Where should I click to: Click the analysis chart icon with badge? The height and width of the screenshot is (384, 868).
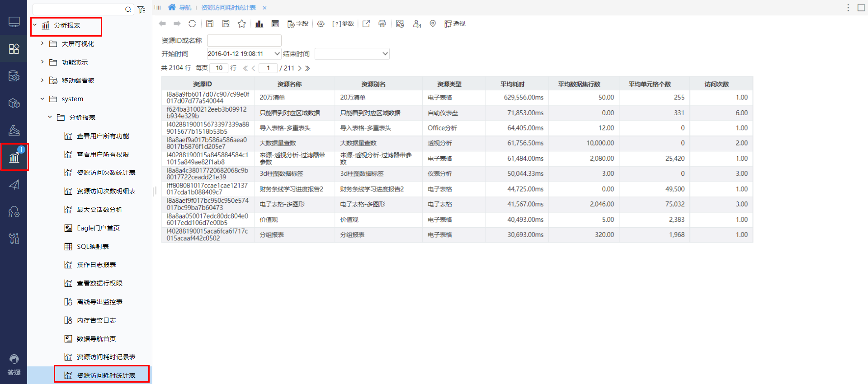pyautogui.click(x=14, y=157)
